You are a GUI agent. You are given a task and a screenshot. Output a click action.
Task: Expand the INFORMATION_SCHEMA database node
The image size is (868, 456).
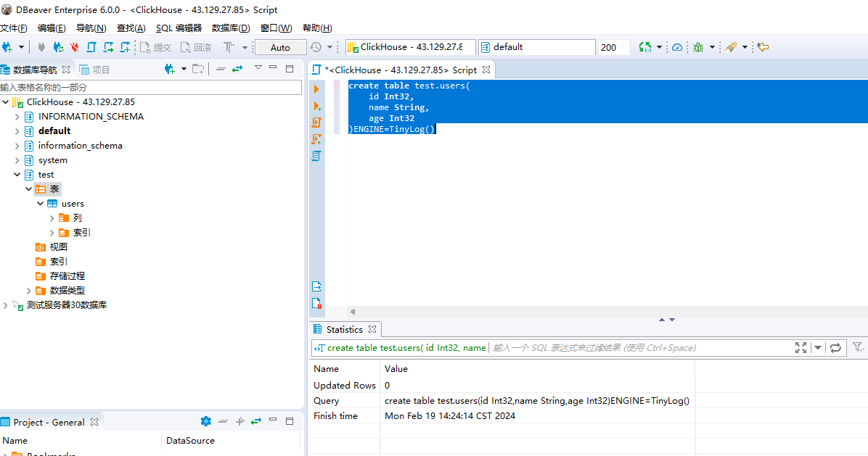pos(17,117)
